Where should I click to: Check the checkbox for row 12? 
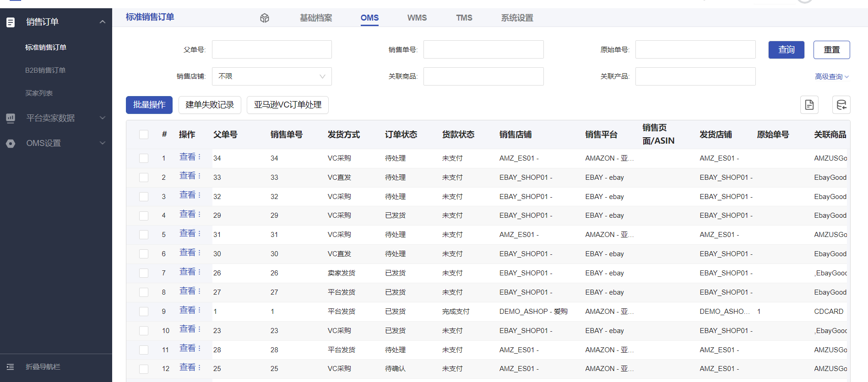point(144,369)
